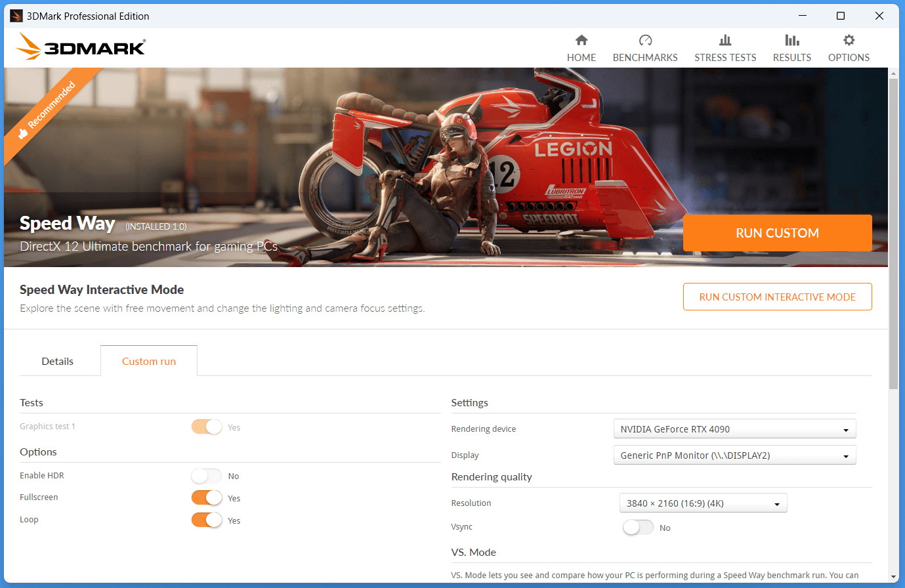
Task: Click the scrollbar down arrow
Action: coord(893,577)
